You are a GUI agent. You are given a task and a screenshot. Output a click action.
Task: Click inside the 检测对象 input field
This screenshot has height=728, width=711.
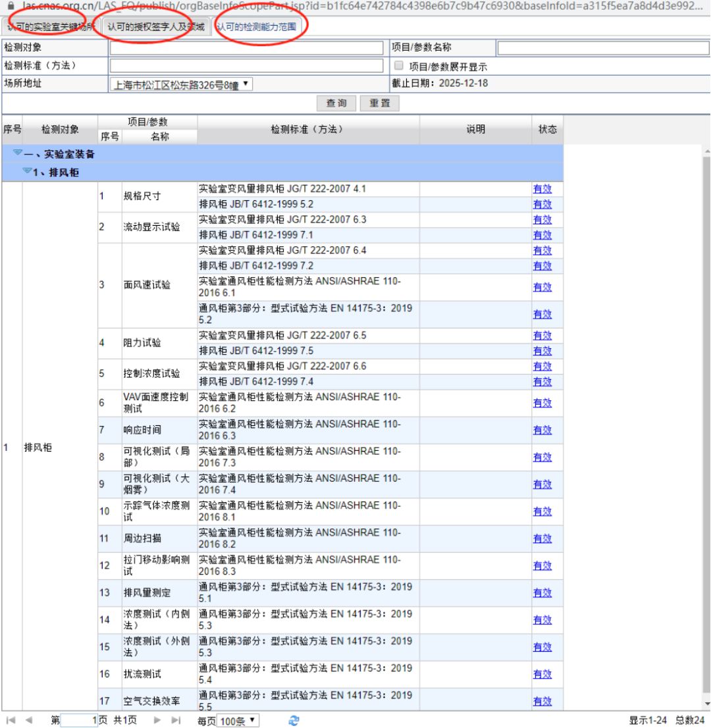(246, 48)
